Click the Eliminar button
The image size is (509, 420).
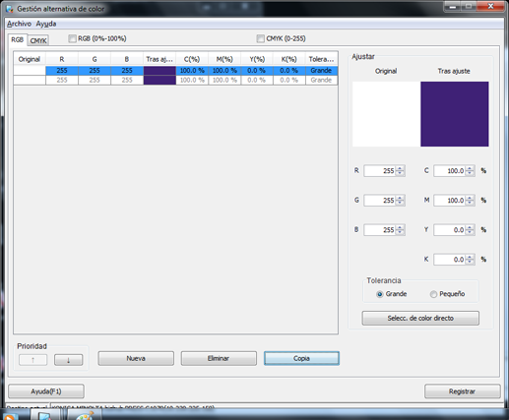point(219,358)
